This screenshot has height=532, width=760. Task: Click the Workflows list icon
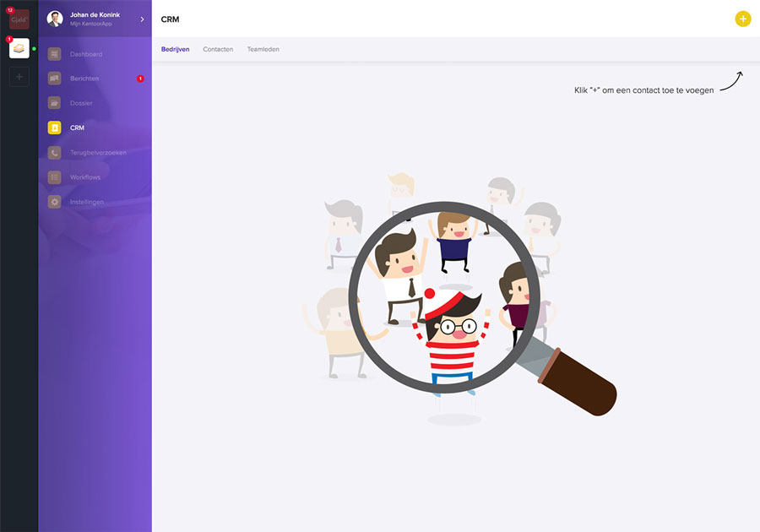pyautogui.click(x=55, y=177)
